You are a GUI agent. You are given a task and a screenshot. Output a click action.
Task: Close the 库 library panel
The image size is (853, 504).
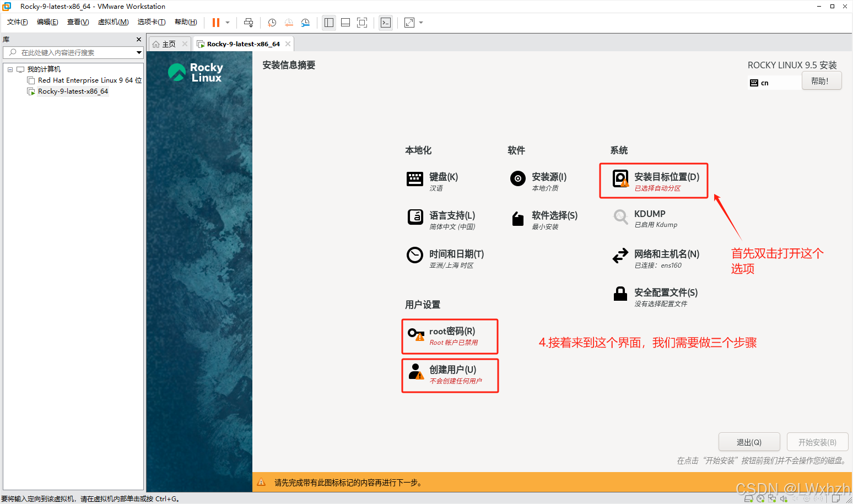coord(139,40)
